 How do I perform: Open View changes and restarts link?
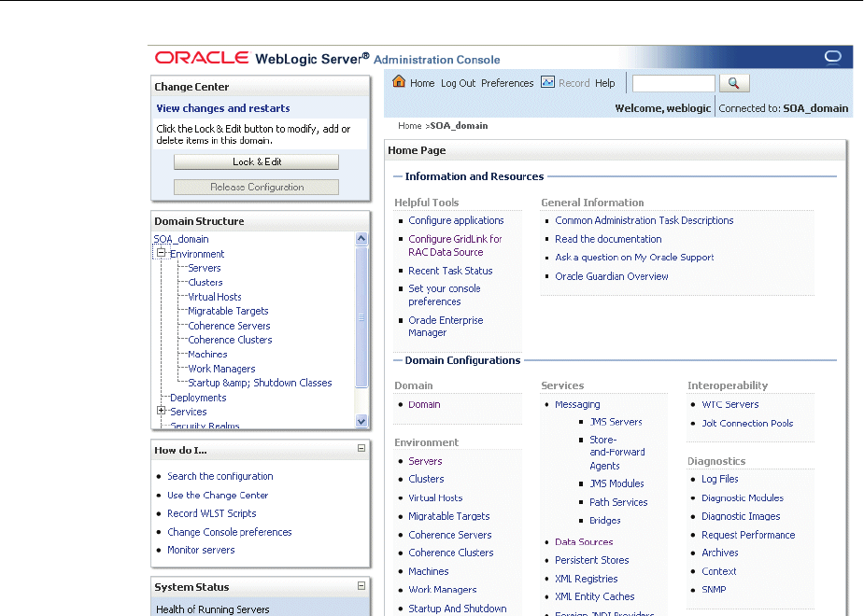[222, 108]
